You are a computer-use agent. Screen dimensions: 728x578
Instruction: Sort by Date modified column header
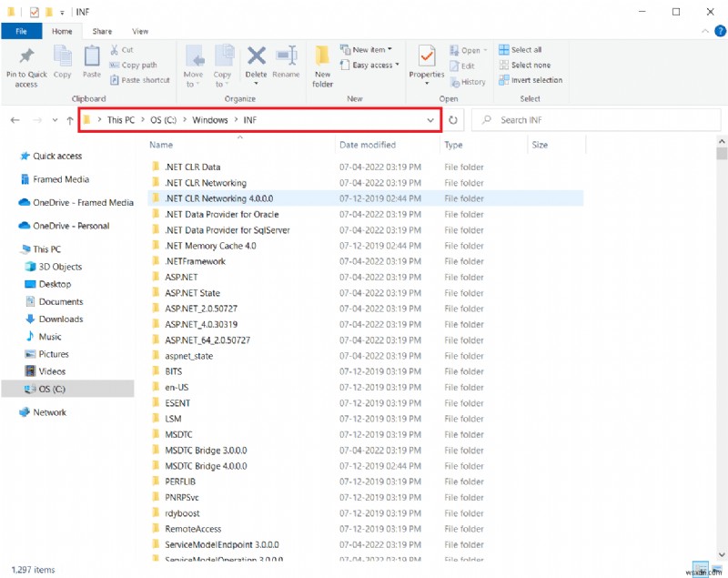tap(368, 145)
